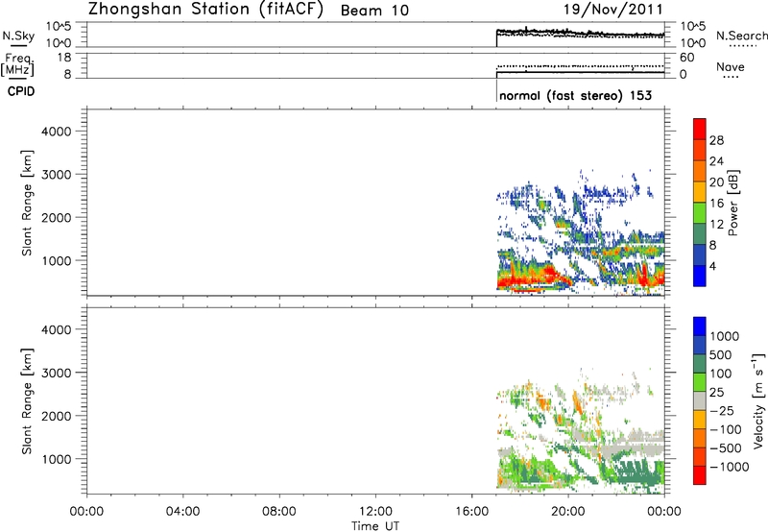Click the date "19/Nov/2011"
The image size is (768, 532).
click(613, 9)
